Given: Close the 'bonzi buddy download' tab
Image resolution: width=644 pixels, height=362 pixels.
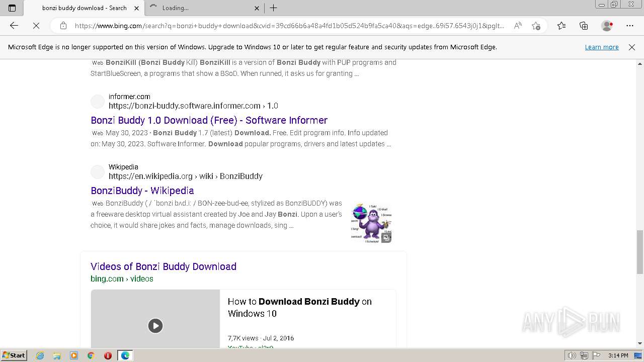Looking at the screenshot, I should pos(136,8).
